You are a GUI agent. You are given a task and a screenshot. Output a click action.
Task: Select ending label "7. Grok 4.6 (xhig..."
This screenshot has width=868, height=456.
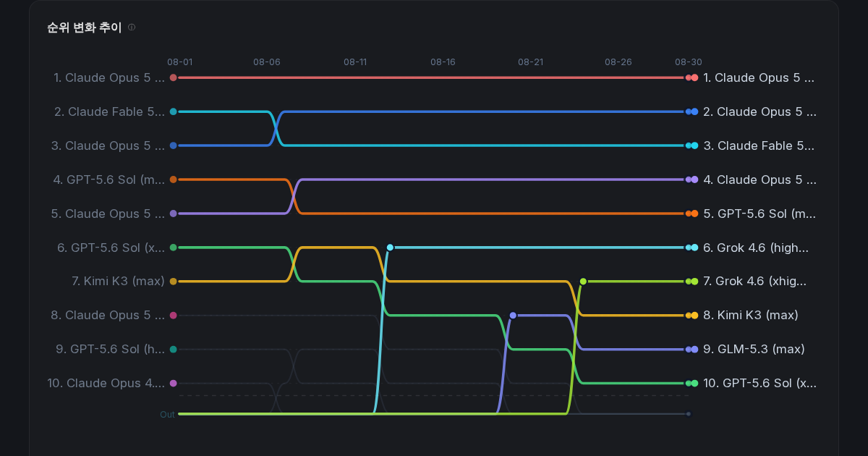tap(755, 281)
